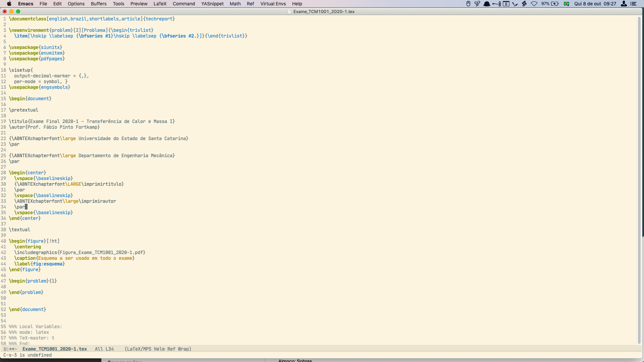Click buffer name Exame_TCM1001_2020-1.tex in mode line

(55, 349)
